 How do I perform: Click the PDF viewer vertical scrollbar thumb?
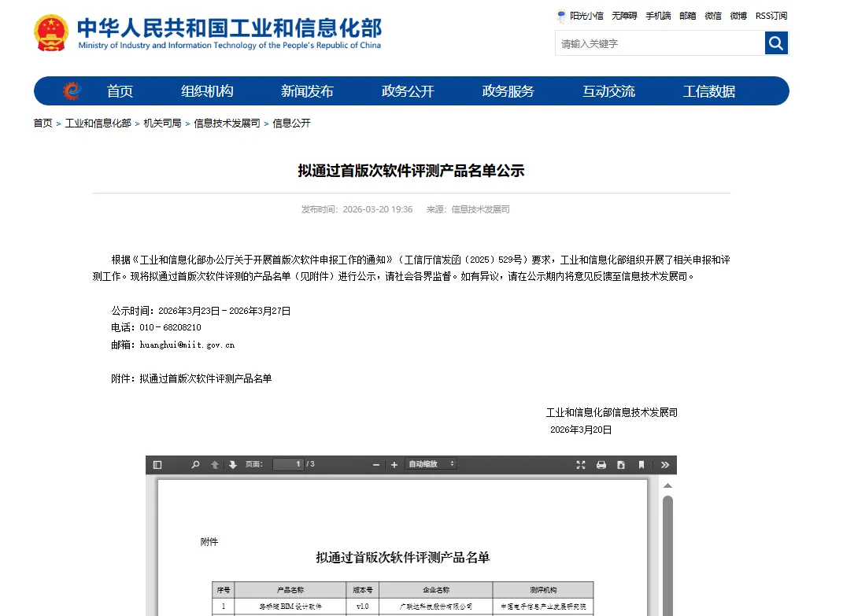click(x=667, y=555)
